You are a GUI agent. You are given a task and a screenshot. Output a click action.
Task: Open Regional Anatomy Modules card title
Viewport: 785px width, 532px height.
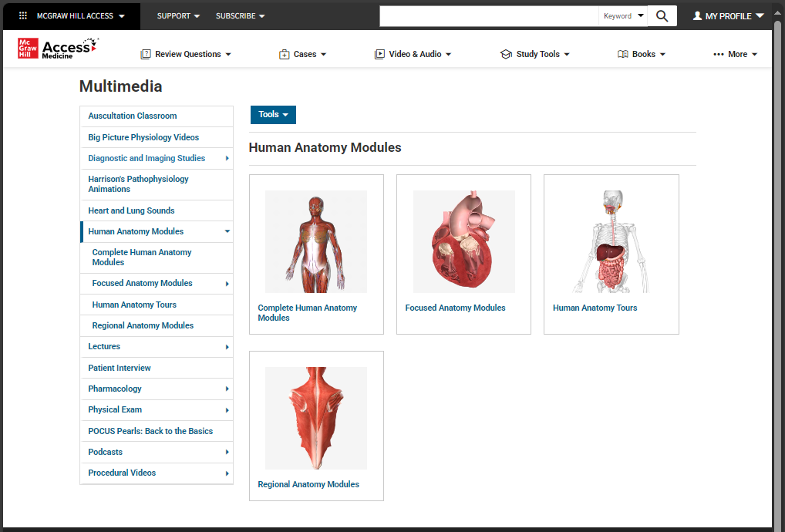pos(308,484)
